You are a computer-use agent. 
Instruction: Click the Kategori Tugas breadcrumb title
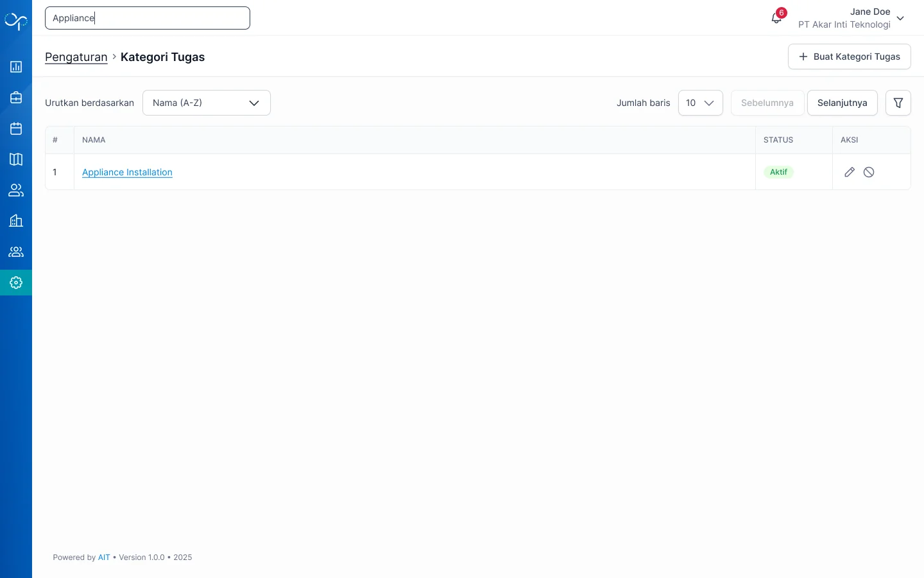point(163,57)
